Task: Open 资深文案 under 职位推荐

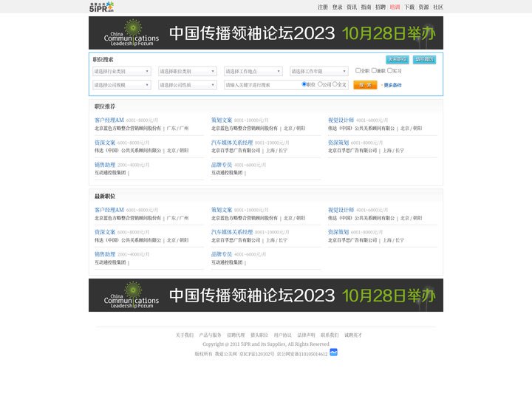Action: 105,143
